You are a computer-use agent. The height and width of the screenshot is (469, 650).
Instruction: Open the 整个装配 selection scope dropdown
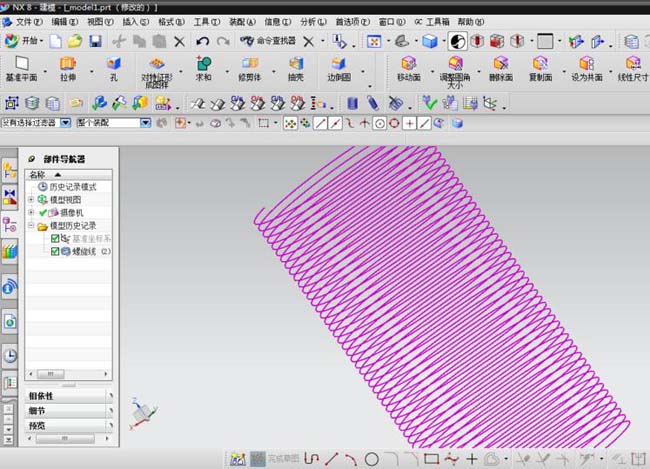pyautogui.click(x=146, y=123)
